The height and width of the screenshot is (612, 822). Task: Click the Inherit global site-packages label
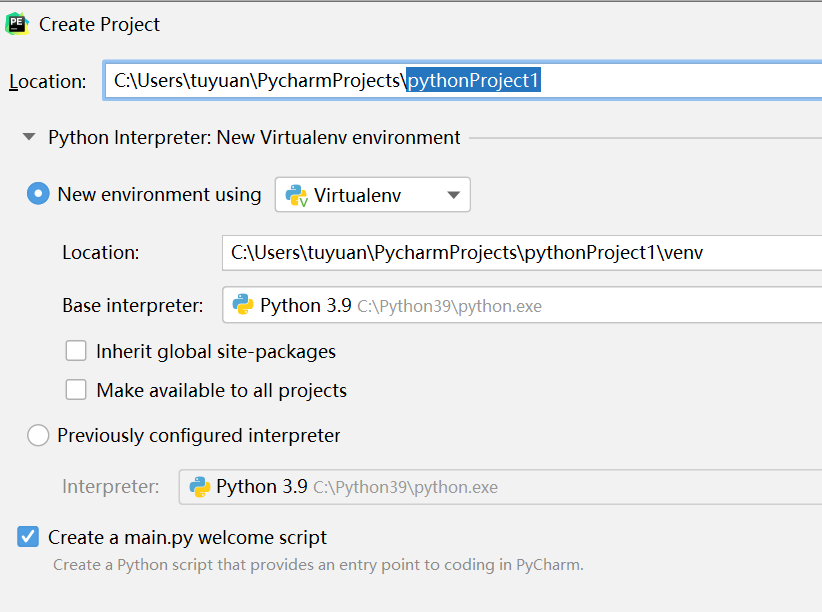[x=216, y=351]
